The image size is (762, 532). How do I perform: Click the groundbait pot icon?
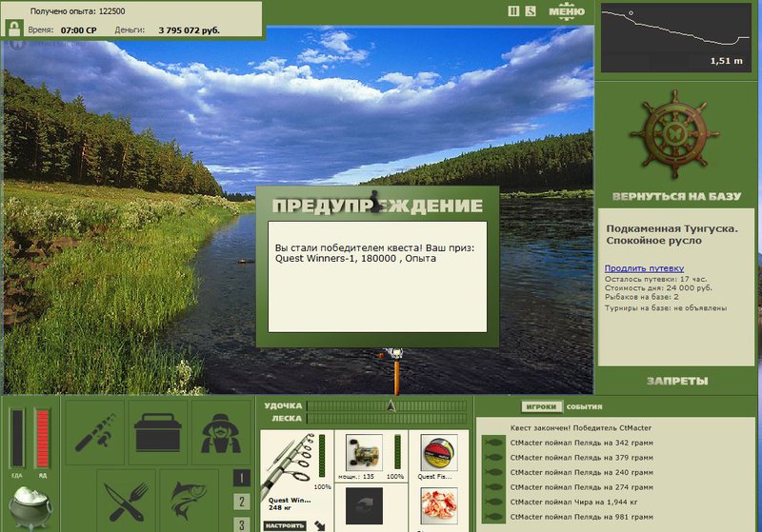[x=31, y=507]
